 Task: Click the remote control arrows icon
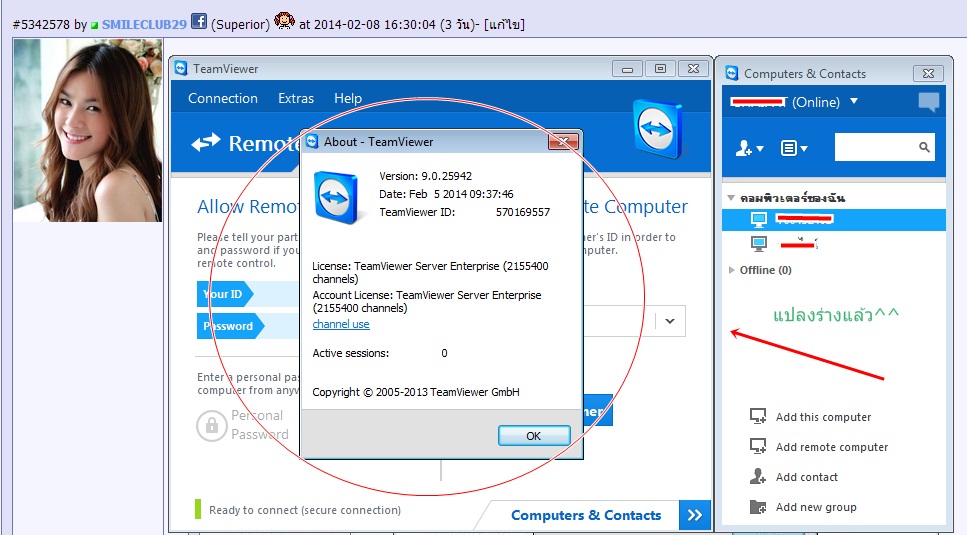pos(205,143)
